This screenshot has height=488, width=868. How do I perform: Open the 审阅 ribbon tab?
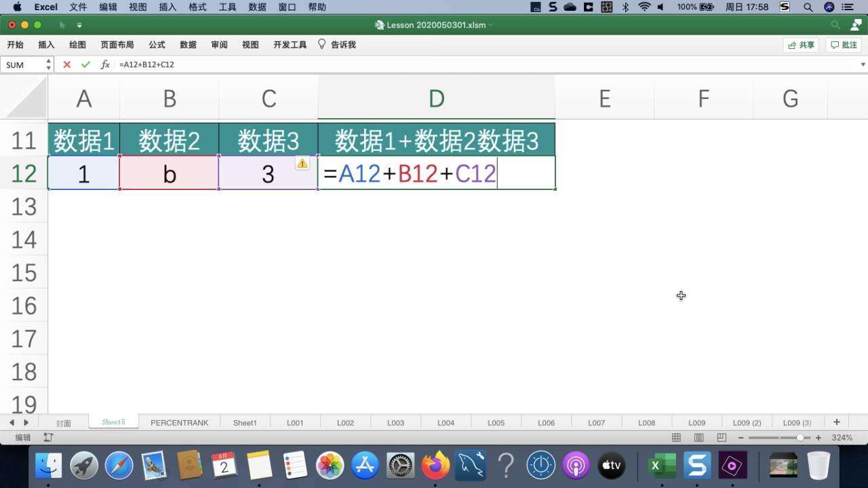tap(219, 45)
